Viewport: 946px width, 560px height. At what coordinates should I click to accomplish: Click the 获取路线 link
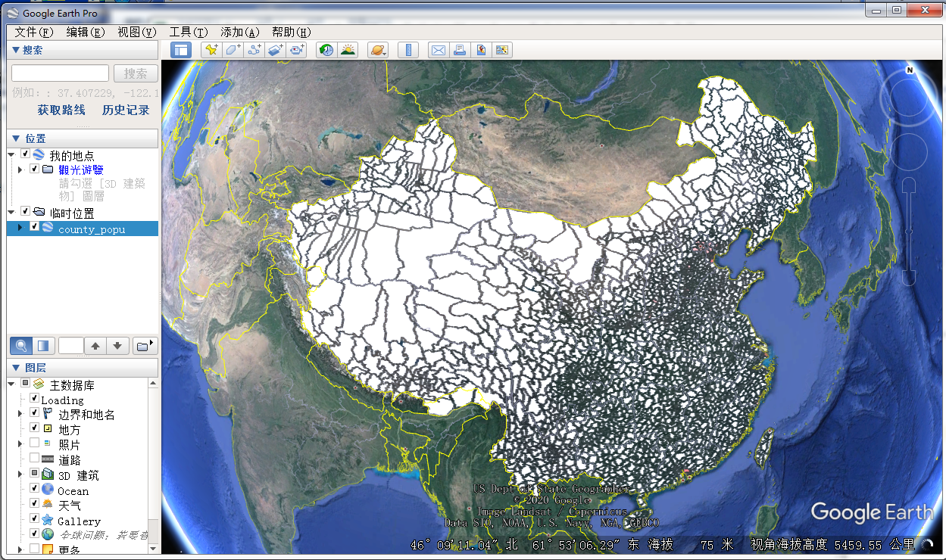point(61,110)
